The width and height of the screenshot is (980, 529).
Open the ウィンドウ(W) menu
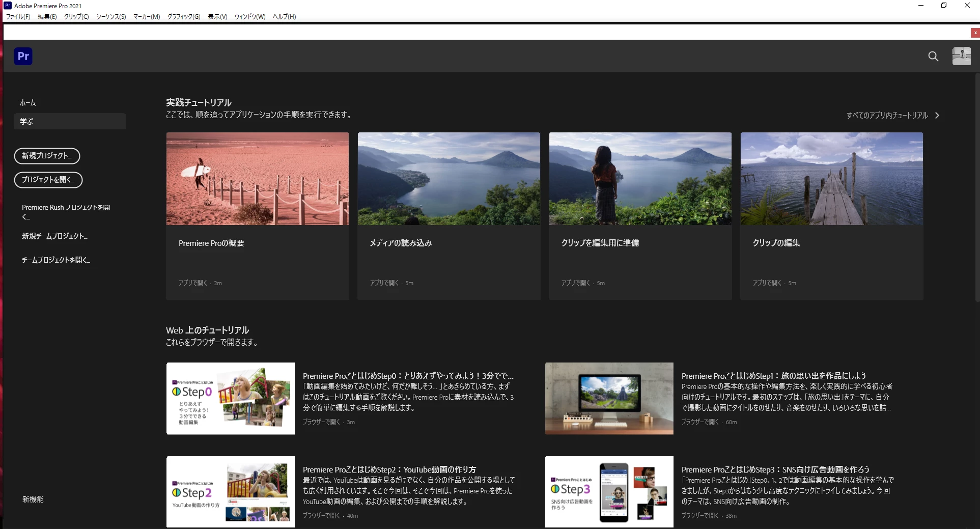point(250,17)
